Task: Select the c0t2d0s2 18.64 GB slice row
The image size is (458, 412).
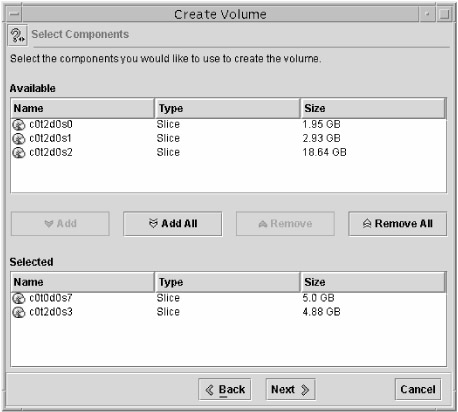Action: [x=228, y=153]
